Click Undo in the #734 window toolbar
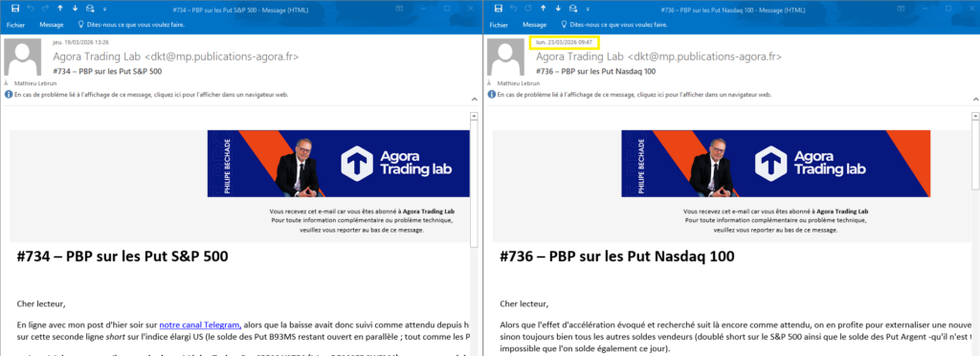The image size is (980, 356). [30, 9]
